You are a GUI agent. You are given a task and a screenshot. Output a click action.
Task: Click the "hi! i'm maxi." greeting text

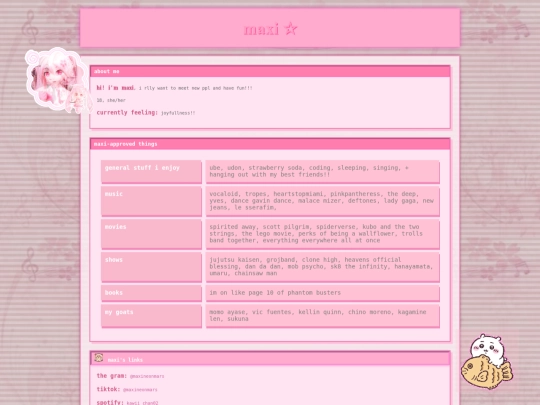point(116,88)
